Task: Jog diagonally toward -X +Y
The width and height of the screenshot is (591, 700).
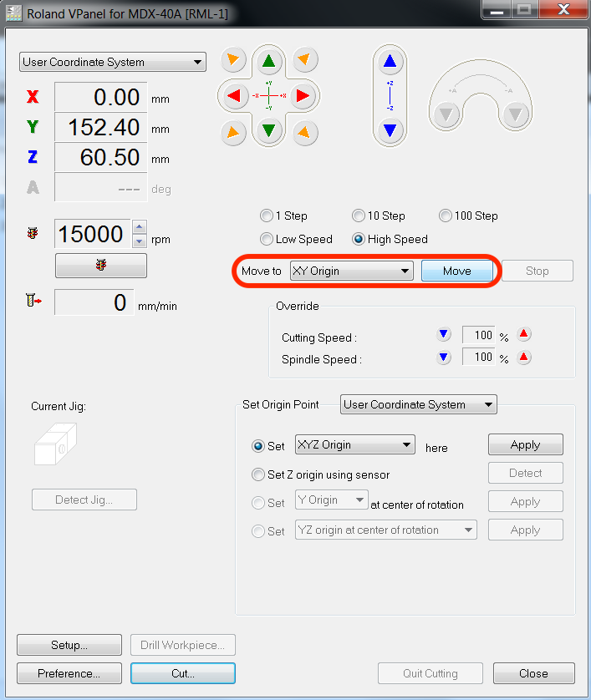Action: (233, 59)
